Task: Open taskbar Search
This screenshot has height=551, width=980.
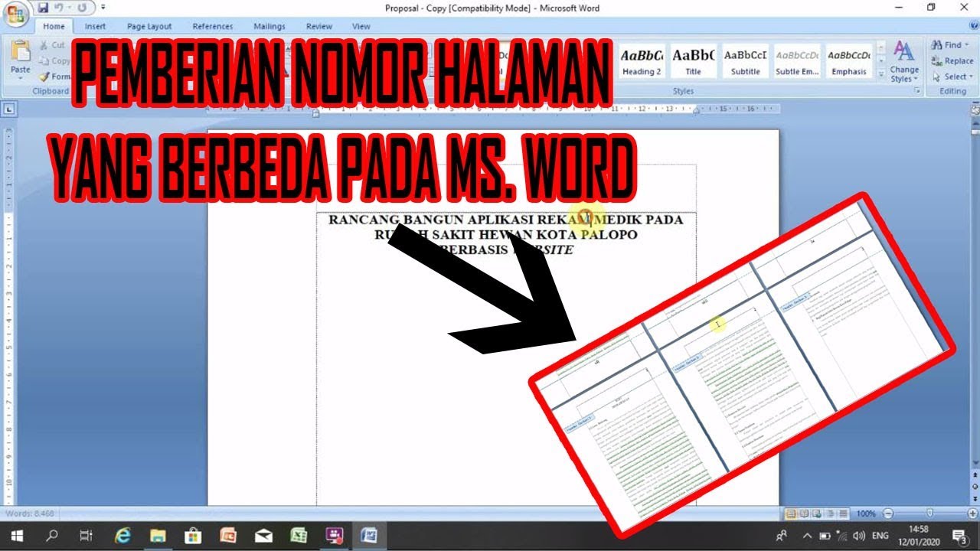Action: [51, 536]
